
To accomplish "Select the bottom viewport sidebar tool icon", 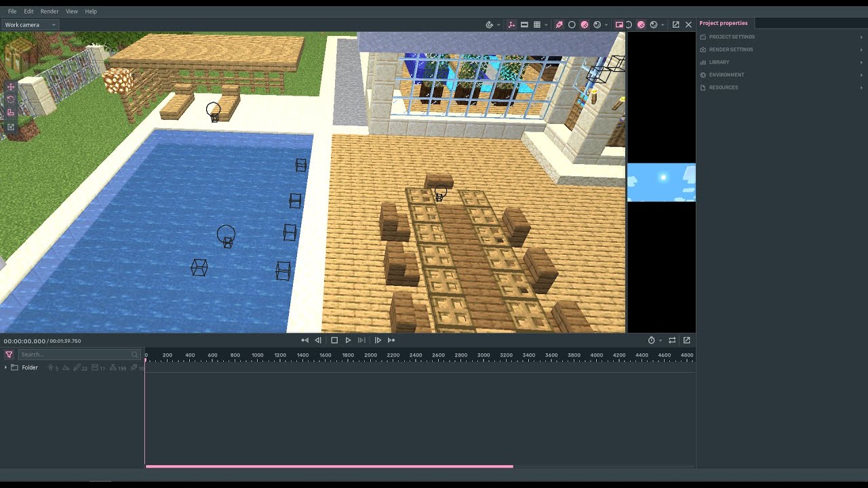I will point(11,127).
